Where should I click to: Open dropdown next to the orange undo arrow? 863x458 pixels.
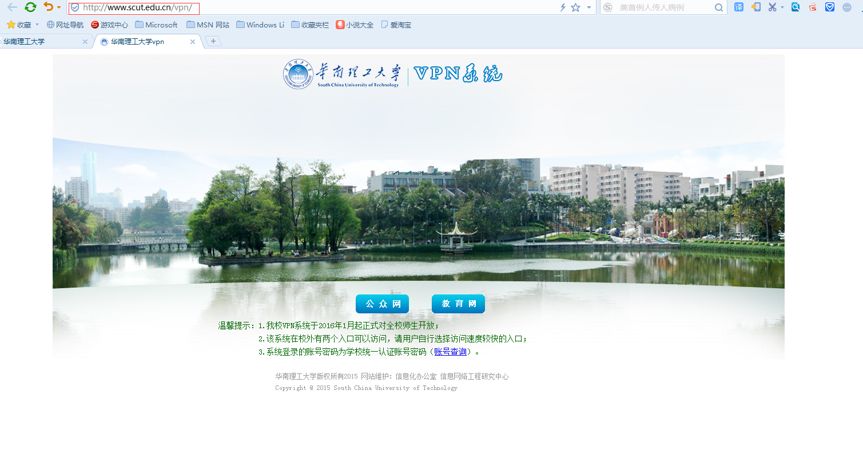point(59,8)
